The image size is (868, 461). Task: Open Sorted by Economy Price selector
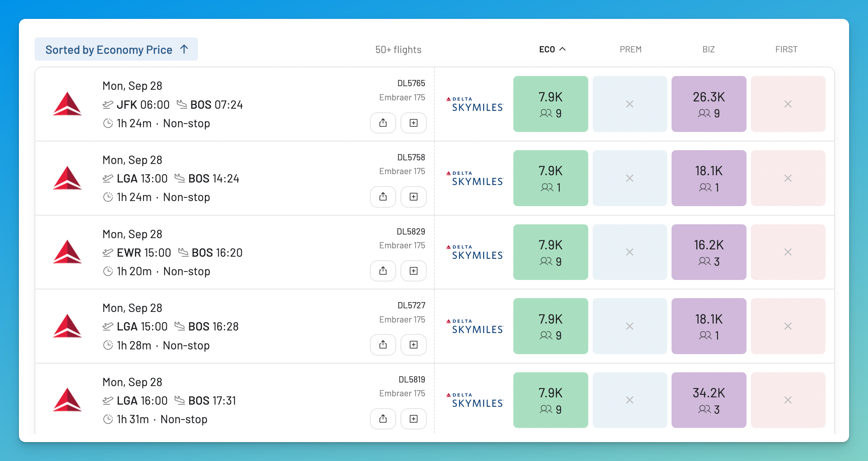116,49
